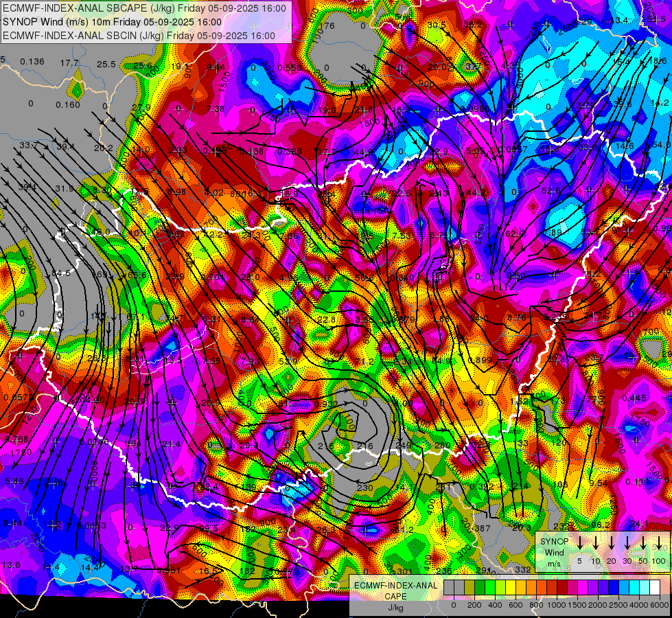Click the 20 m/s wind arrow symbol
Viewport: 672px width, 618px height.
(612, 543)
